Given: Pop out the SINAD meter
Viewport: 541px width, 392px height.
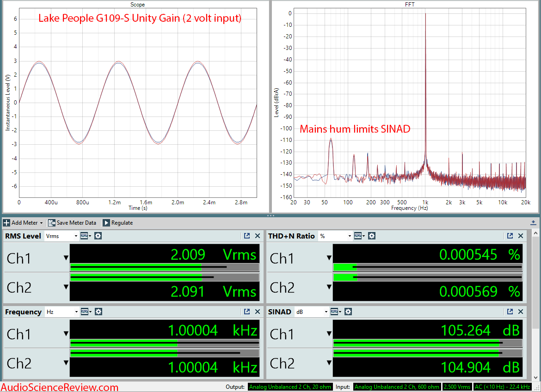Looking at the screenshot, I should pyautogui.click(x=510, y=312).
